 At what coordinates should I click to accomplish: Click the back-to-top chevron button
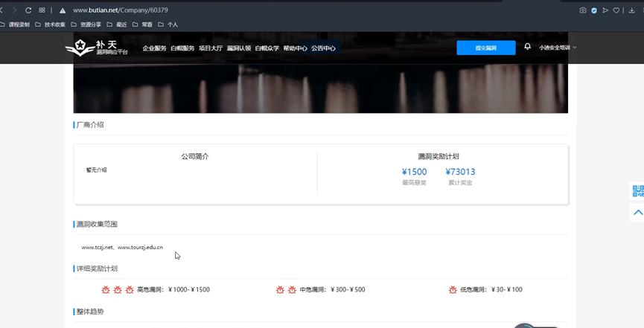point(638,212)
